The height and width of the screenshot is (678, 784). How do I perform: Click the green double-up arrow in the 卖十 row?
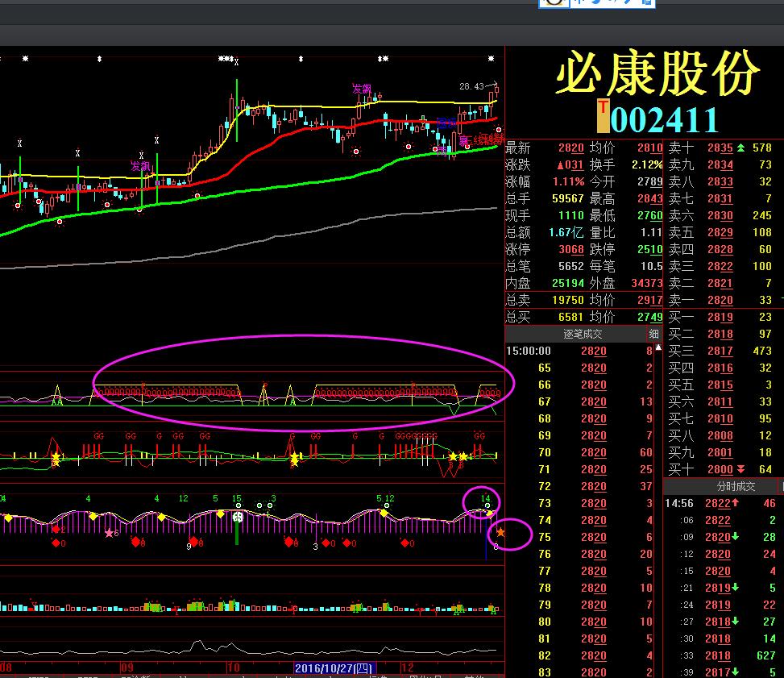coord(740,148)
